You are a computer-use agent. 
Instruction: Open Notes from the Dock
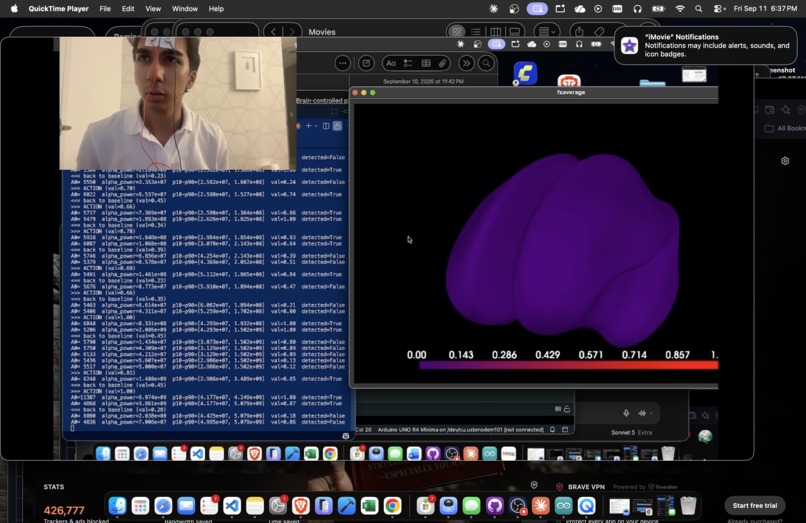pos(255,506)
